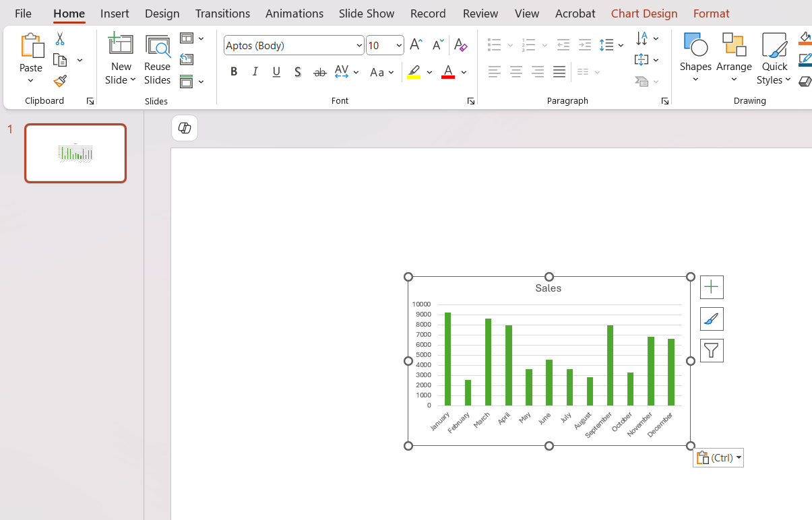The width and height of the screenshot is (812, 520).
Task: Toggle Strikethrough formatting
Action: pos(319,72)
